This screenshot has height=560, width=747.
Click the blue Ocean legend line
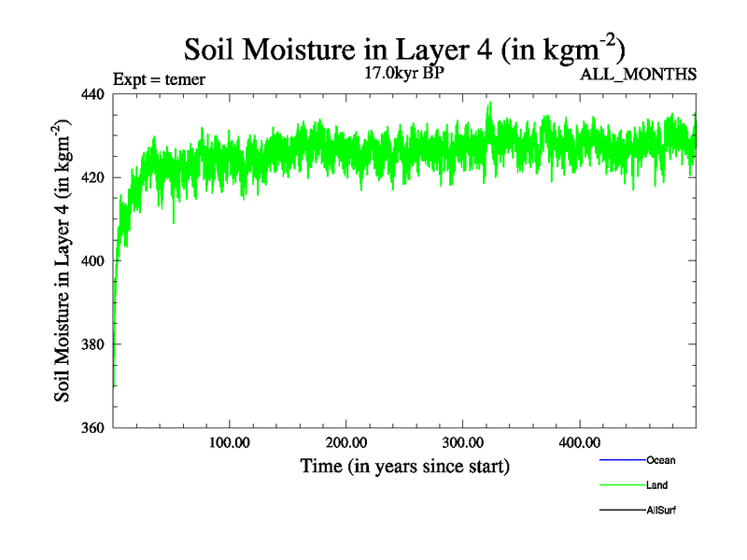pos(621,460)
